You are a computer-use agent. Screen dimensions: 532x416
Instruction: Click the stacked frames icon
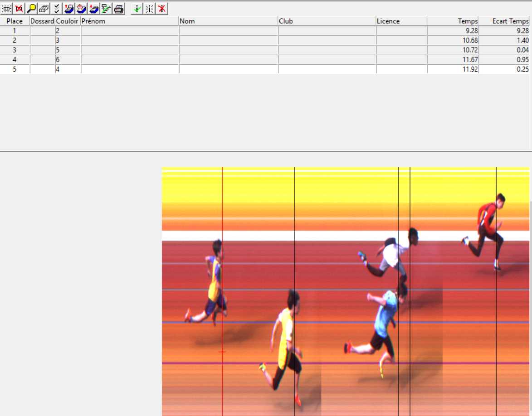click(44, 9)
